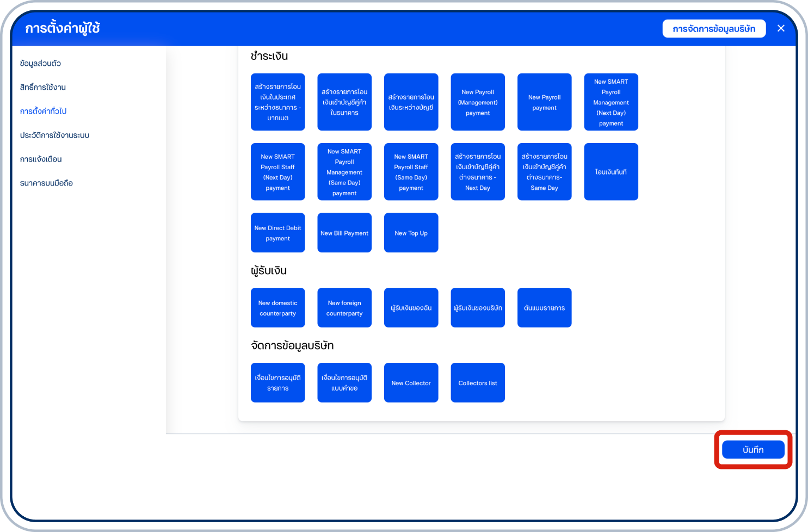Select ธนาคารบนมือถือ menu item
The width and height of the screenshot is (808, 532).
pos(46,183)
